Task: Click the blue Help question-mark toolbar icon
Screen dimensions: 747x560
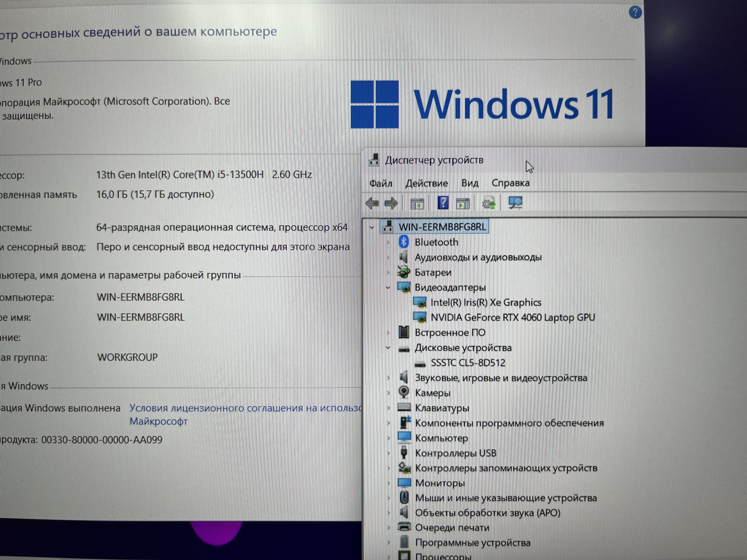Action: point(443,203)
